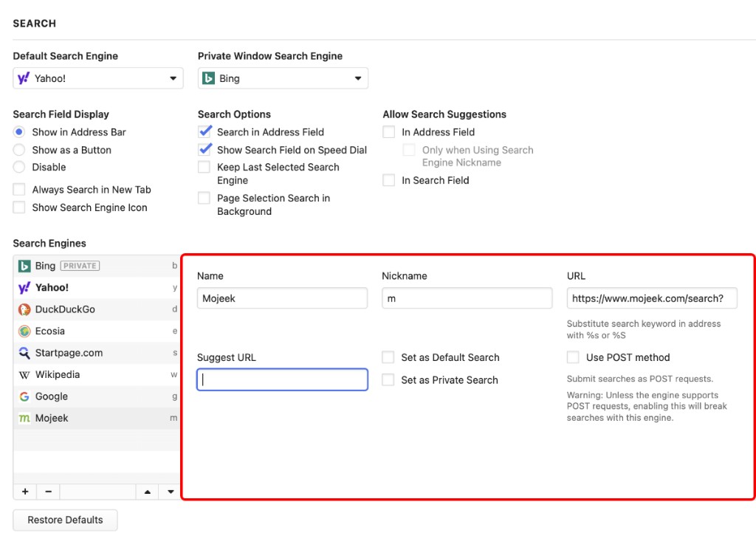The image size is (756, 547).
Task: Select Google in the search engines list
Action: coord(97,396)
